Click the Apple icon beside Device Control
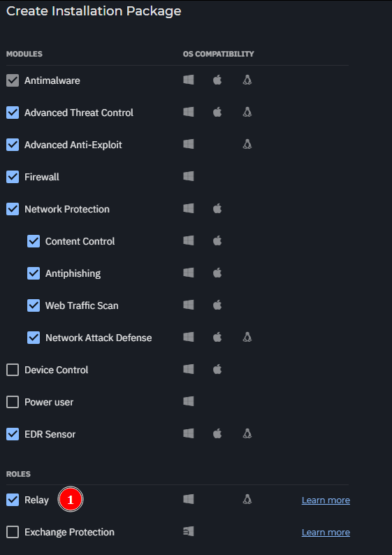This screenshot has width=392, height=555. tap(217, 370)
